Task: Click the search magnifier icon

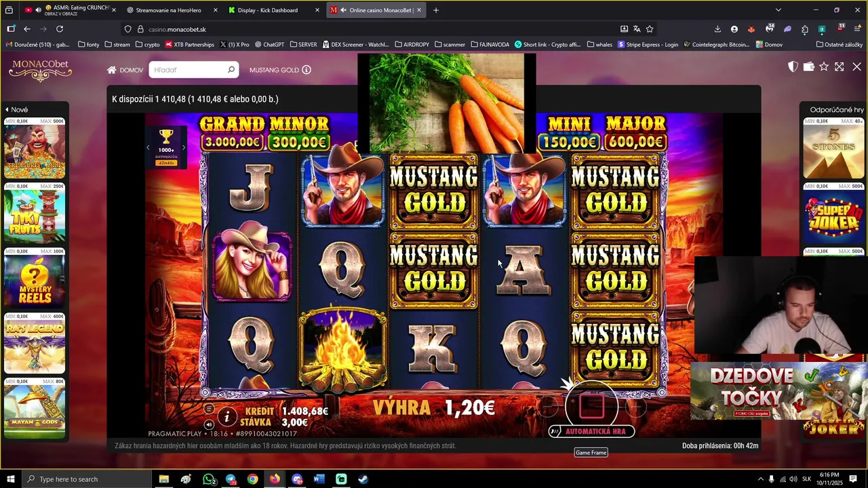Action: [231, 70]
